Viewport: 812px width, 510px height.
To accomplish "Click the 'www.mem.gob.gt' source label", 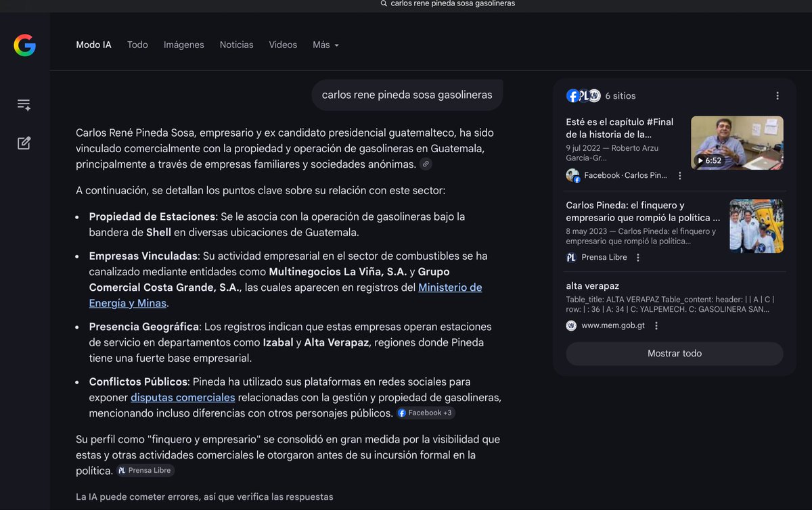I will (x=613, y=326).
